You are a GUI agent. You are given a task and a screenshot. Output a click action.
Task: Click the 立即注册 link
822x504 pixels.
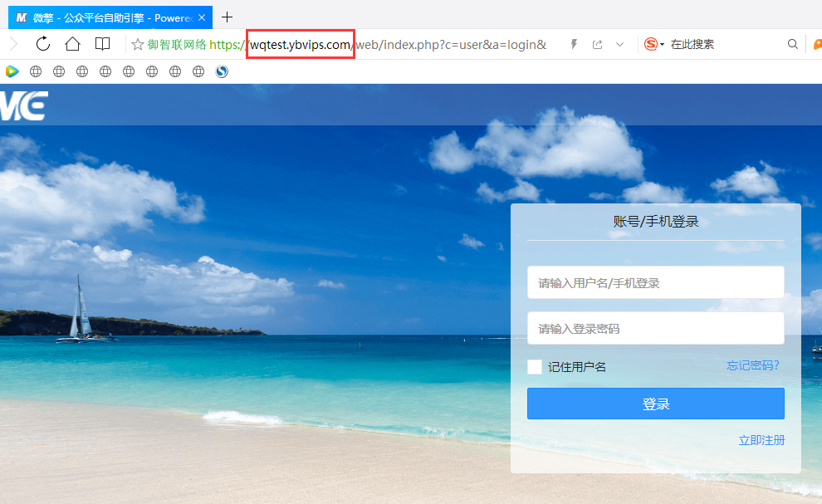click(761, 440)
